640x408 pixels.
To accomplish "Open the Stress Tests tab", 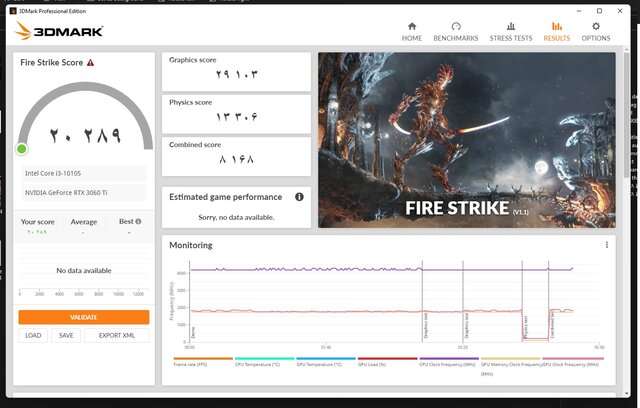I will click(511, 32).
